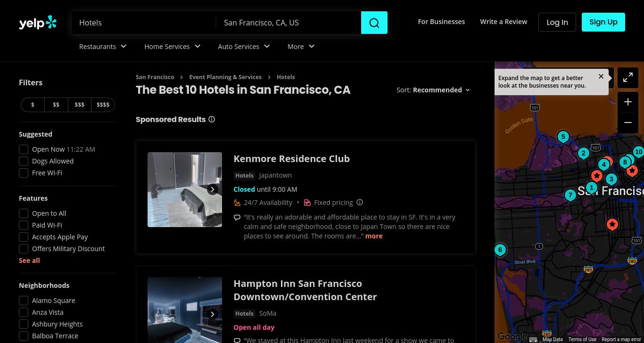Open the Kenmore Residence Club photo
The height and width of the screenshot is (343, 644).
[x=185, y=189]
